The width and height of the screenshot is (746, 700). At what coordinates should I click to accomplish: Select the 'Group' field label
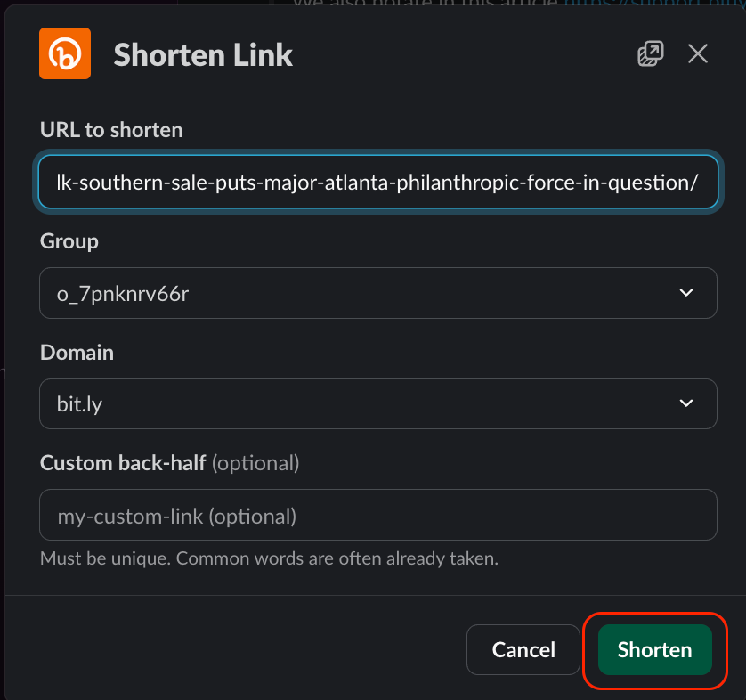69,241
